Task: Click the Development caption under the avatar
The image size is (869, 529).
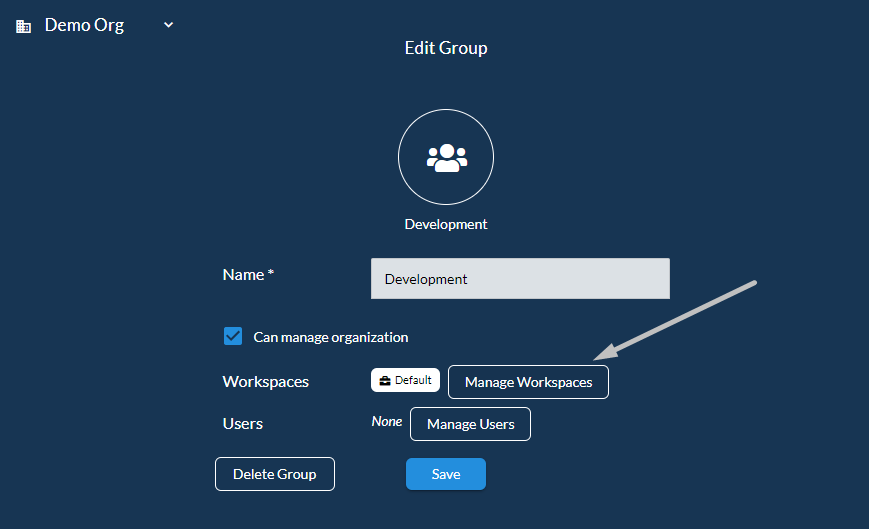Action: pos(446,224)
